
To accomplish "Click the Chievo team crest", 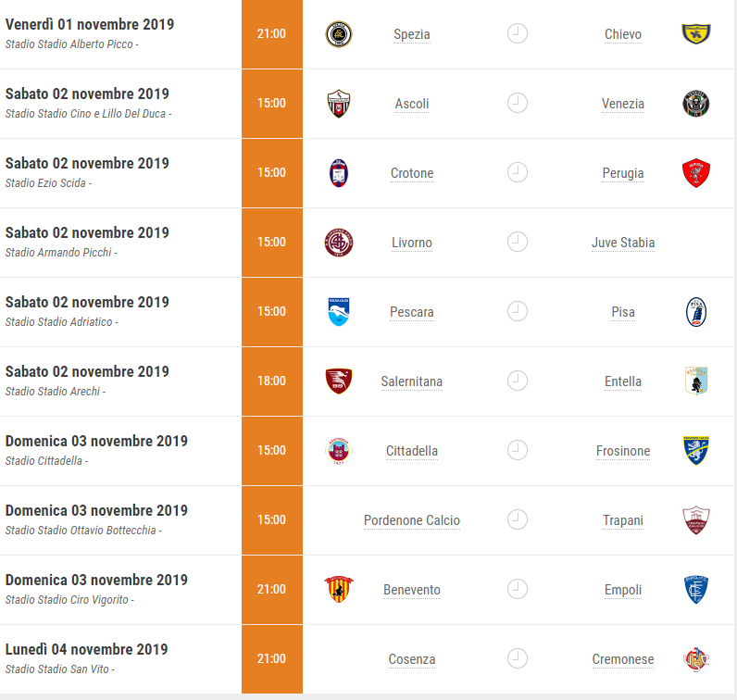I will 695,34.
